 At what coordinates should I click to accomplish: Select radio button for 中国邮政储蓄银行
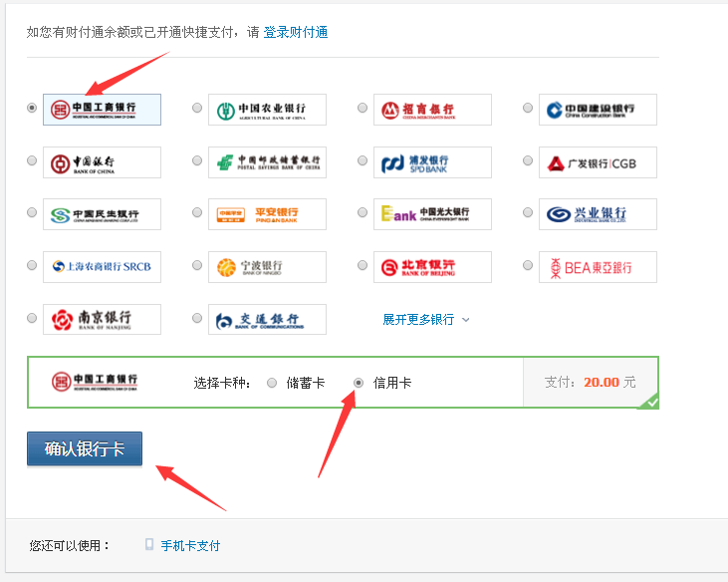tap(197, 160)
